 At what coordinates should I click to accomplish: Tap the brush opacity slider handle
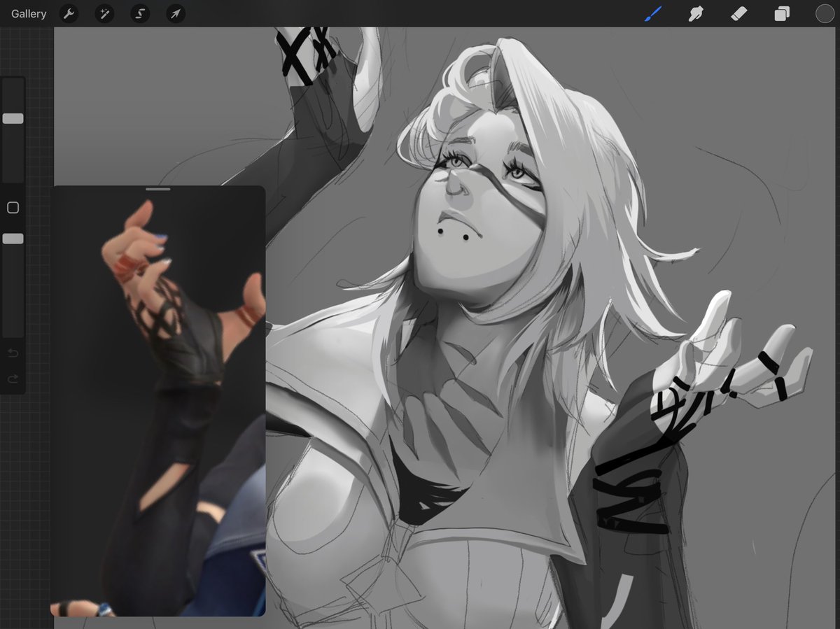pyautogui.click(x=13, y=239)
